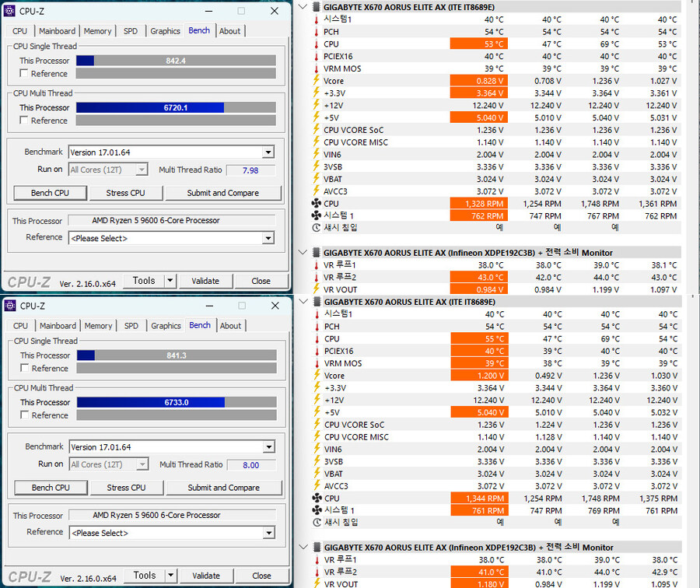Viewport: 700px width, 588px height.
Task: Click the Bench CPU button
Action: coord(49,193)
